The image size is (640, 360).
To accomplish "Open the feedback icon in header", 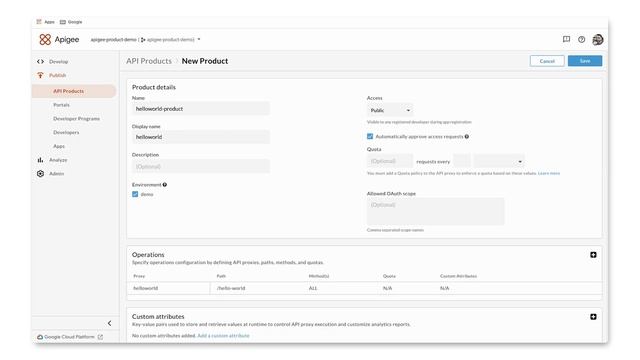I will tap(566, 39).
